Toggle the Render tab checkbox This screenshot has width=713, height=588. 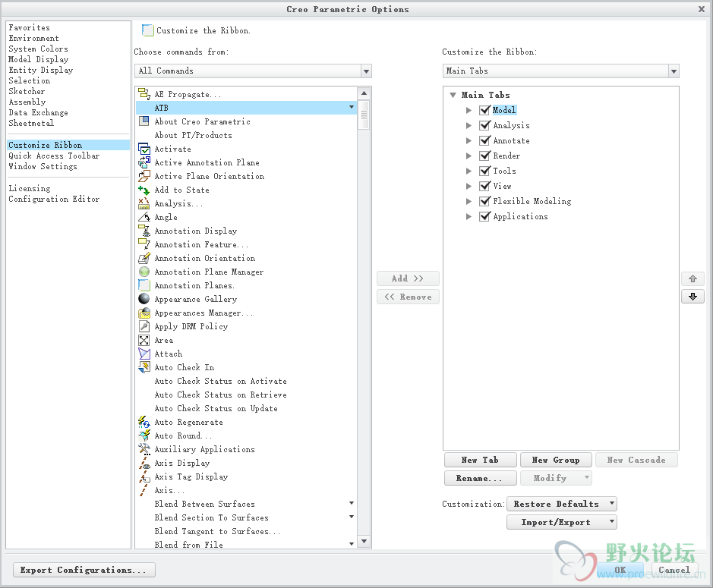coord(484,156)
